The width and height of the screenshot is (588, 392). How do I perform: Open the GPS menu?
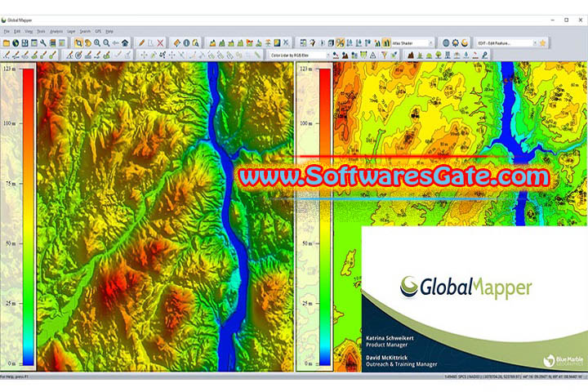98,32
